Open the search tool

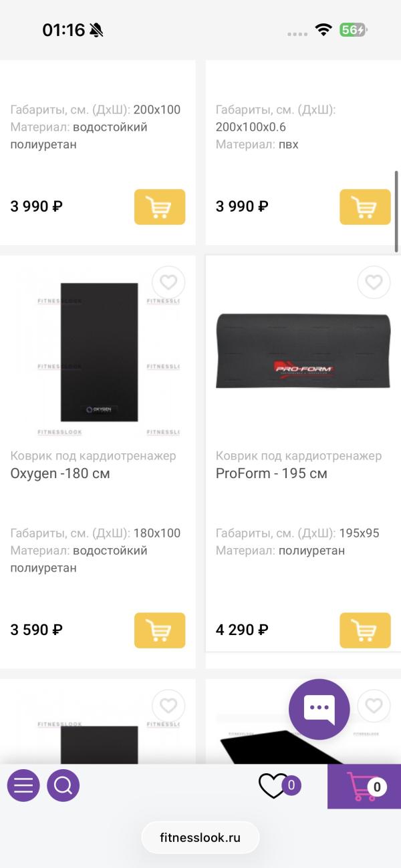coord(63,785)
